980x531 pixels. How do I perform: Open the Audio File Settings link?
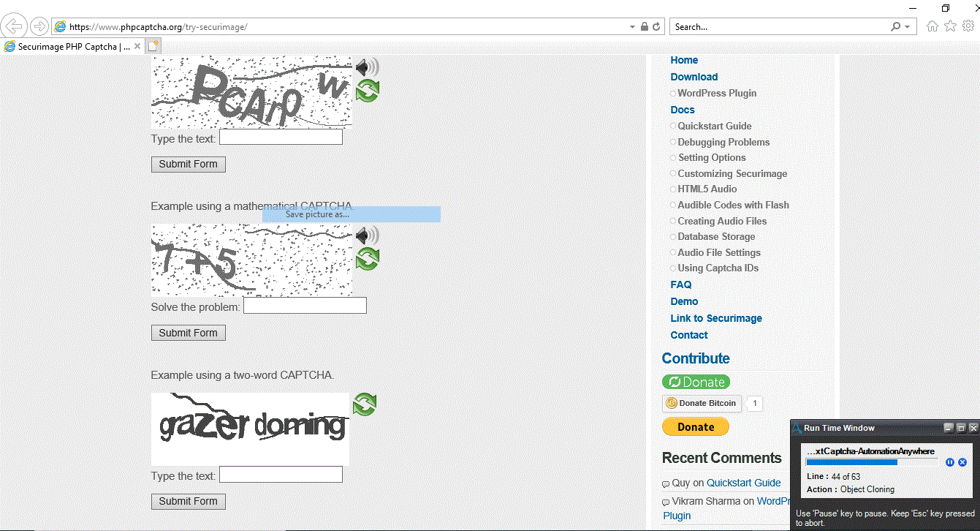tap(719, 252)
